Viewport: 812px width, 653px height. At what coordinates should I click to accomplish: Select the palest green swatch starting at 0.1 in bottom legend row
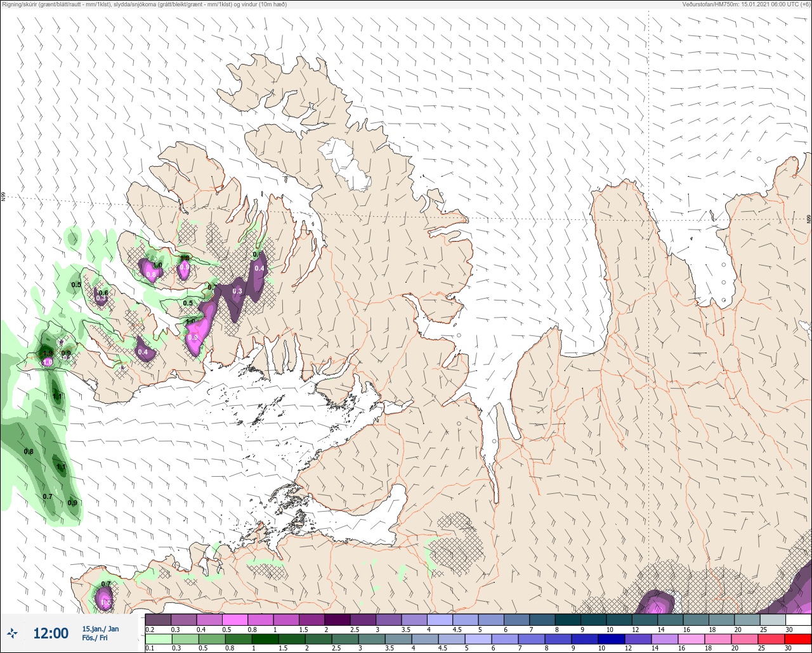pyautogui.click(x=158, y=639)
